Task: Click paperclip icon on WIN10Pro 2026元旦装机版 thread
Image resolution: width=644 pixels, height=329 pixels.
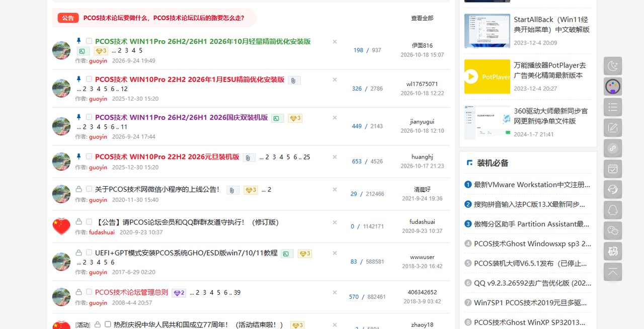Action: pos(249,157)
